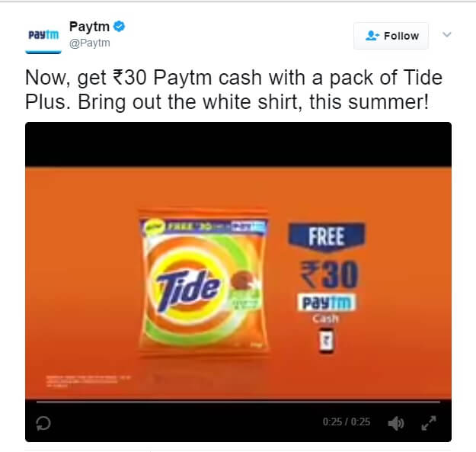
Task: Open the Paytm account name link
Action: point(89,27)
